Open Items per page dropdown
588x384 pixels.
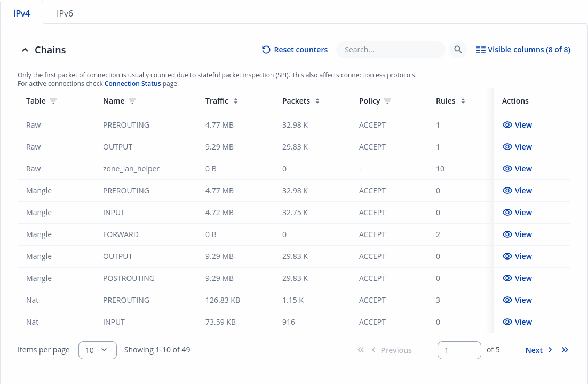tap(97, 350)
